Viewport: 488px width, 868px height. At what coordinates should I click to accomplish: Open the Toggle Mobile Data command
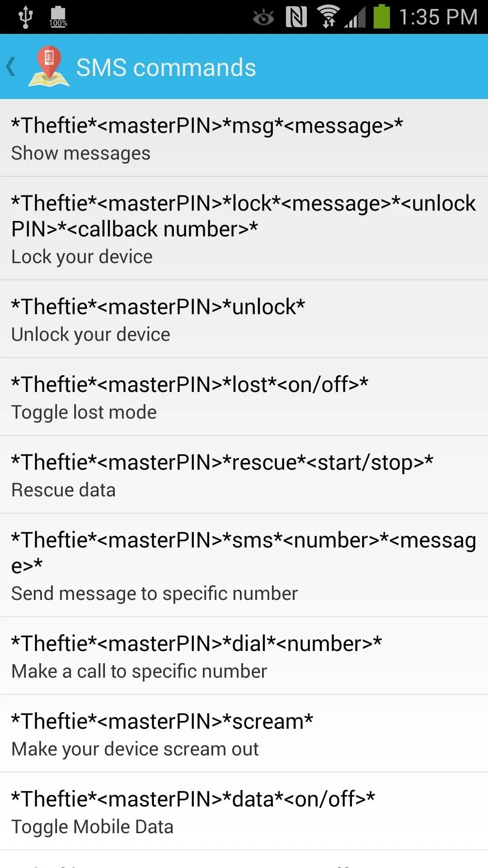[x=244, y=811]
